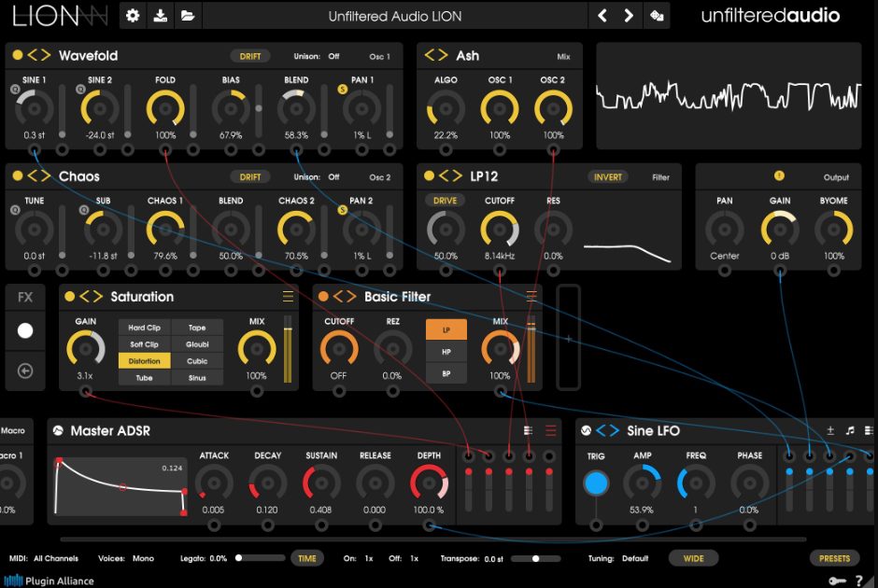Screen dimensions: 878x588
Task: Enable DRIFT on the Chaos oscillator
Action: (249, 176)
